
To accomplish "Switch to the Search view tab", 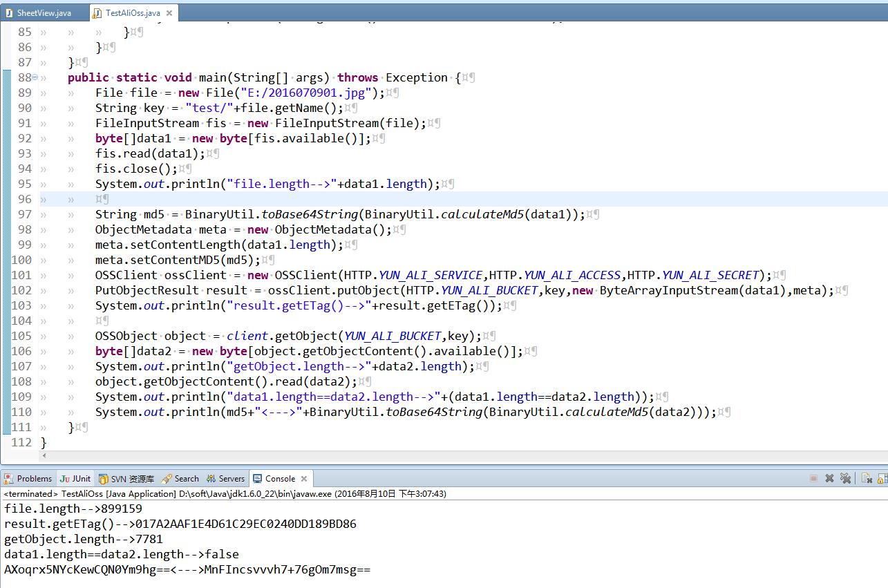I will pos(180,478).
